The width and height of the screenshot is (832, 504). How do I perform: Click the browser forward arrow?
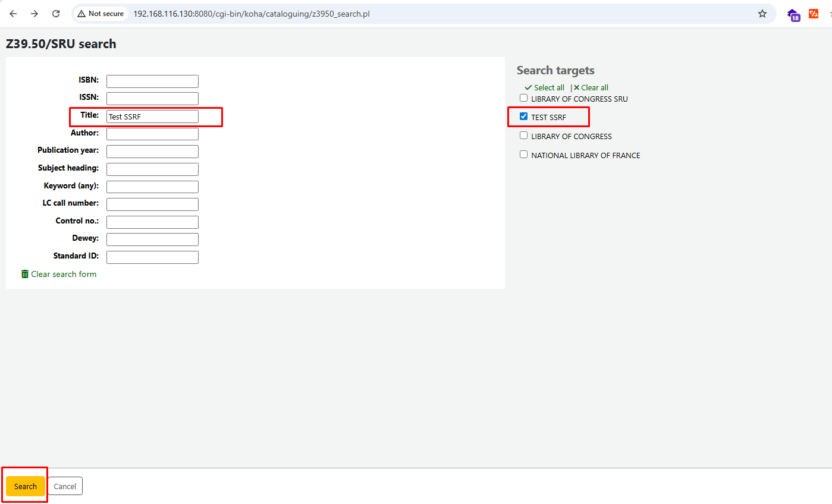pos(34,14)
